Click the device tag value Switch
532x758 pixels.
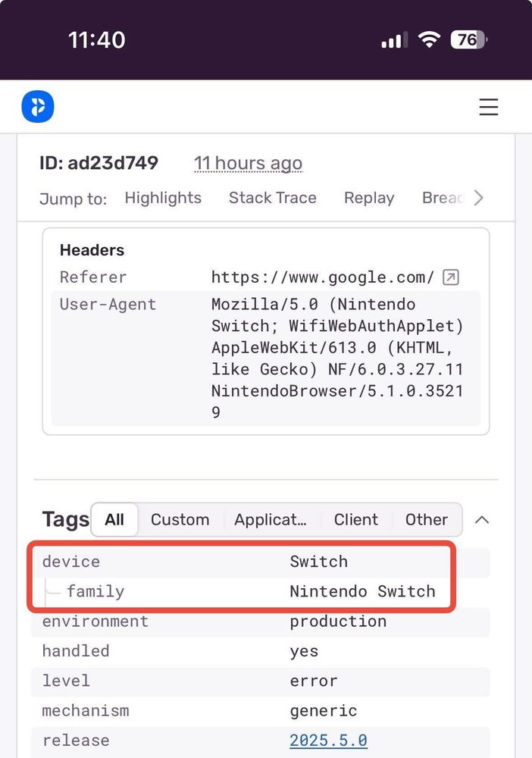point(319,561)
